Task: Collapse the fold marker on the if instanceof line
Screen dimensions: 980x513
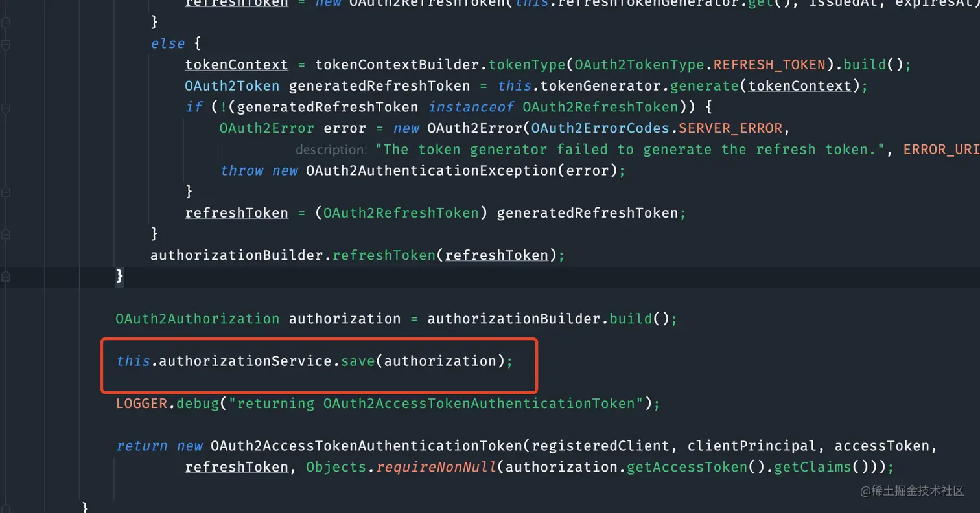Action: (5, 108)
